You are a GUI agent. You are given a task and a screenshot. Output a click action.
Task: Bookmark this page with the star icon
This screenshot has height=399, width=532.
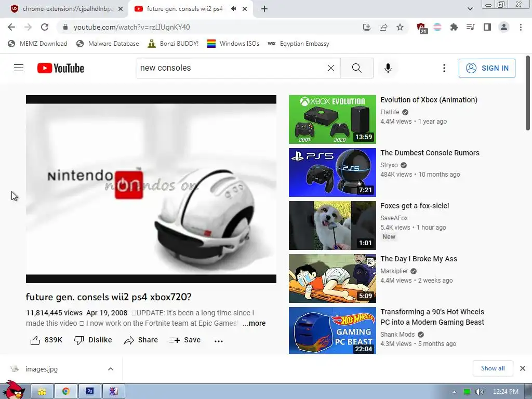click(400, 27)
